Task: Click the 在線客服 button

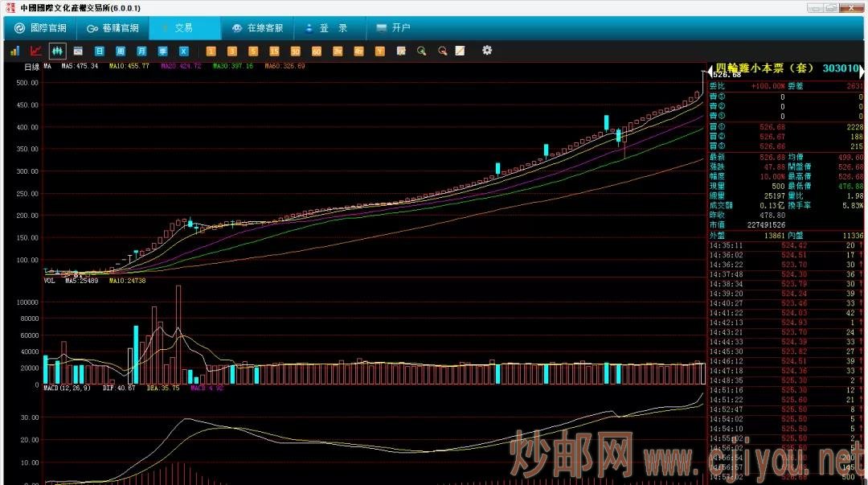Action: (x=257, y=28)
